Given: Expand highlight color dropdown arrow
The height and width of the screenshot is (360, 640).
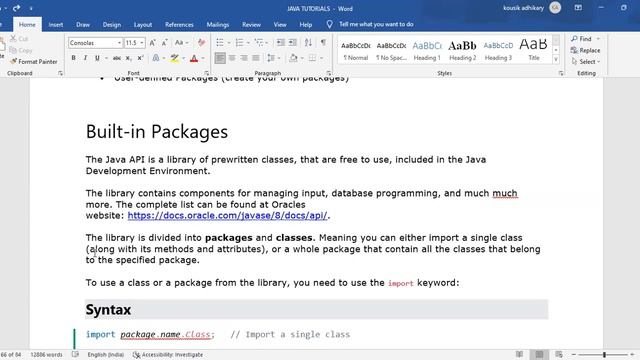Looking at the screenshot, I should [183, 58].
